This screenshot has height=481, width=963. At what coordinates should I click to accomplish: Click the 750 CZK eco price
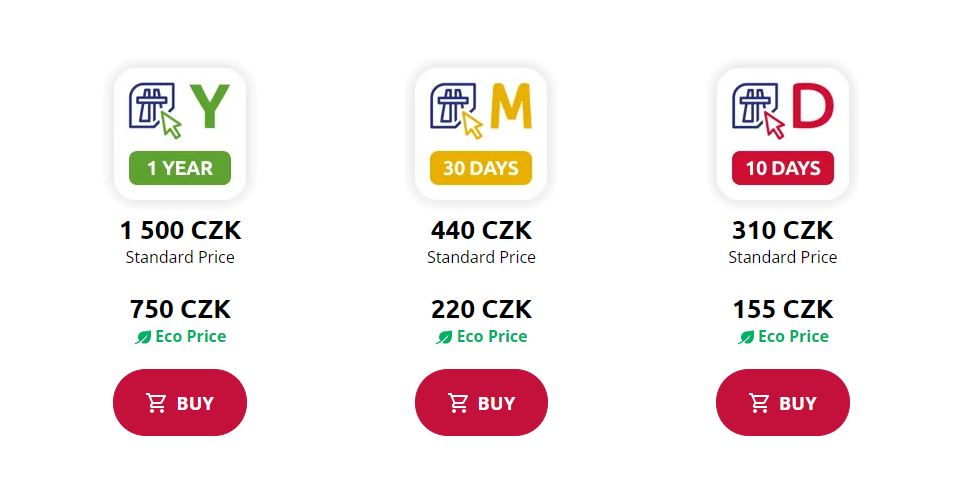click(180, 309)
